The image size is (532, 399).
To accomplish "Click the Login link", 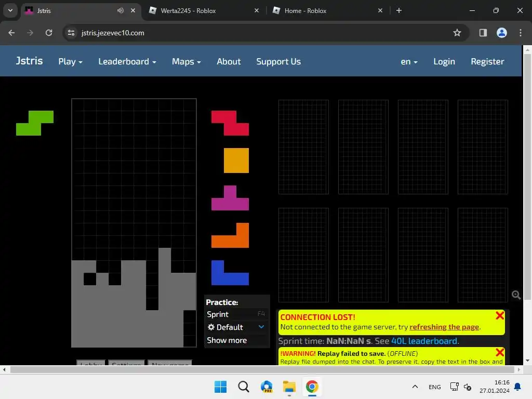I will (444, 61).
